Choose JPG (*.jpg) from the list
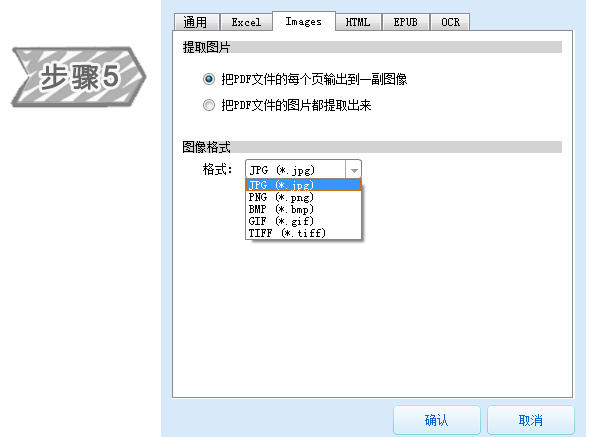 pos(303,185)
